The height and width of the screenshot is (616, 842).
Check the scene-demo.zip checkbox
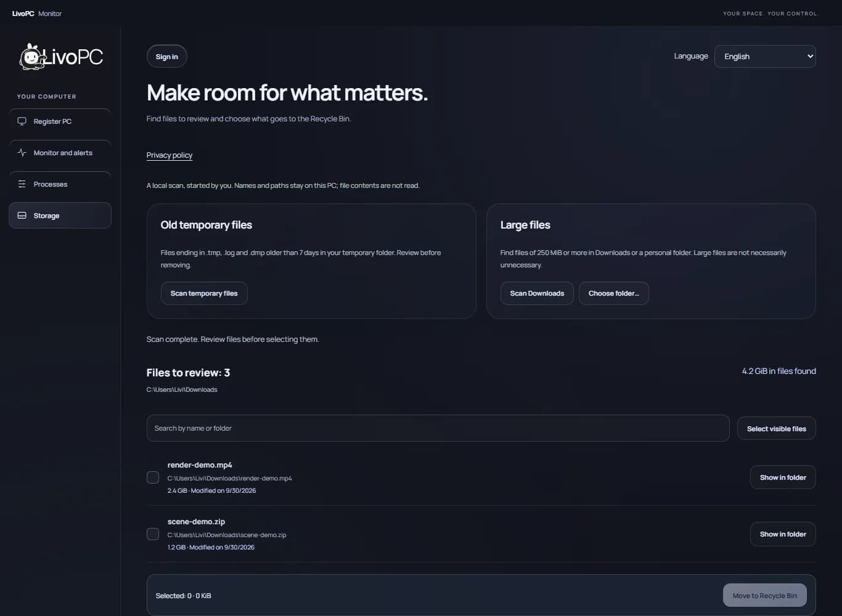coord(153,534)
